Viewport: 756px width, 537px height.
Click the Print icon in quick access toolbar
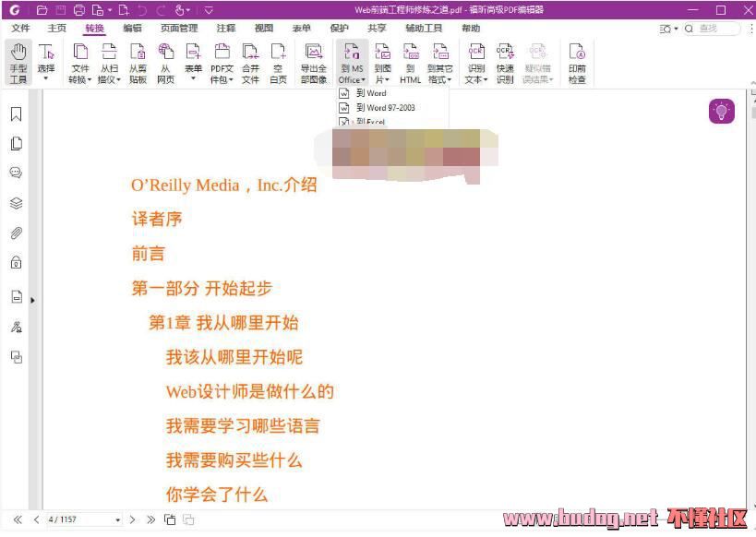coord(79,9)
